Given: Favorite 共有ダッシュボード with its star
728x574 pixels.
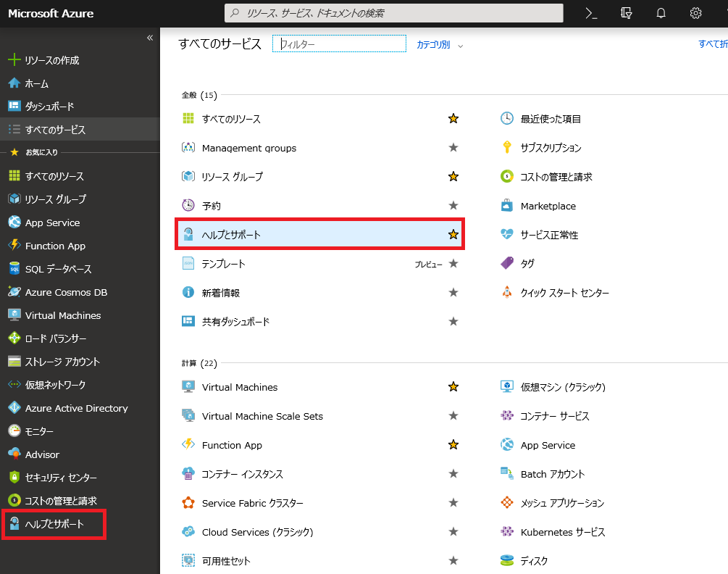Looking at the screenshot, I should tap(453, 321).
